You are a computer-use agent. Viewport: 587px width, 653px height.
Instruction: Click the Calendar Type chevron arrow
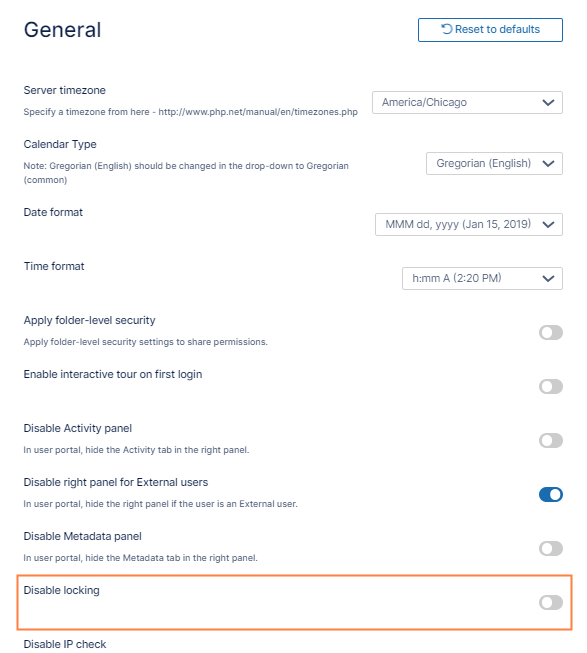click(x=548, y=163)
